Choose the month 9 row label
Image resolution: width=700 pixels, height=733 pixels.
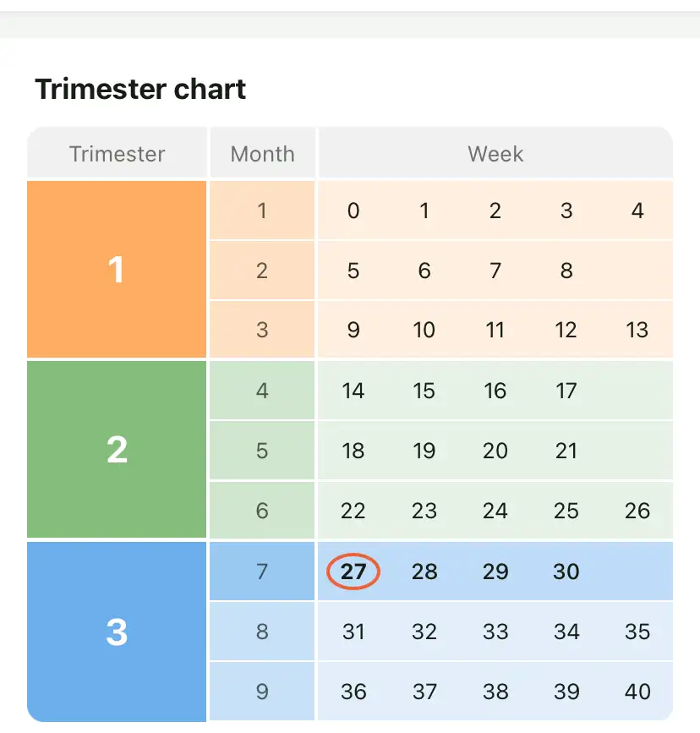pyautogui.click(x=262, y=692)
